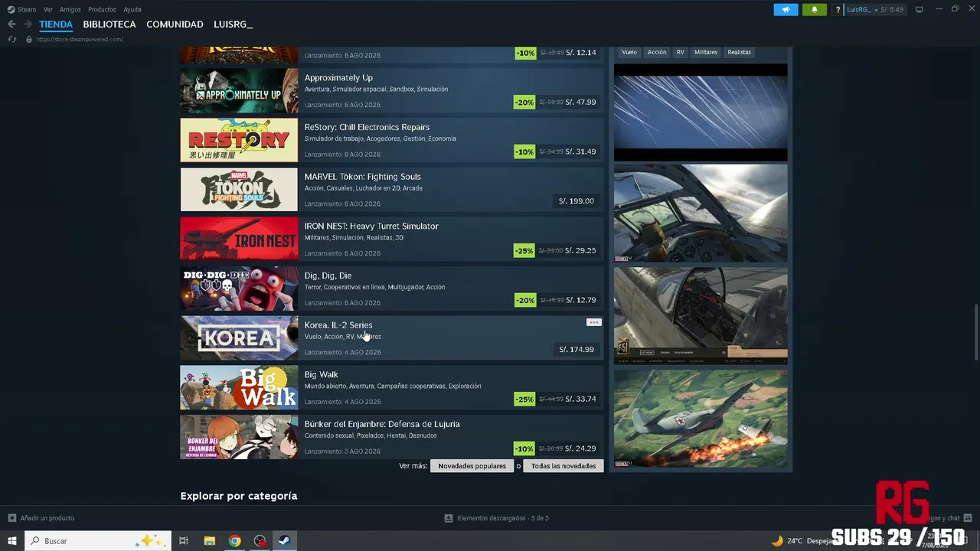Open Windows Start menu
The image size is (980, 551).
[12, 541]
